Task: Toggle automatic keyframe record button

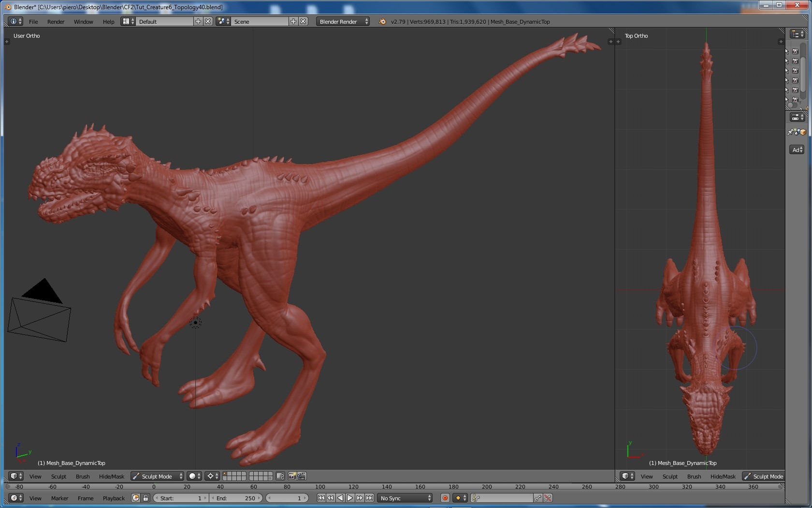Action: coord(445,498)
